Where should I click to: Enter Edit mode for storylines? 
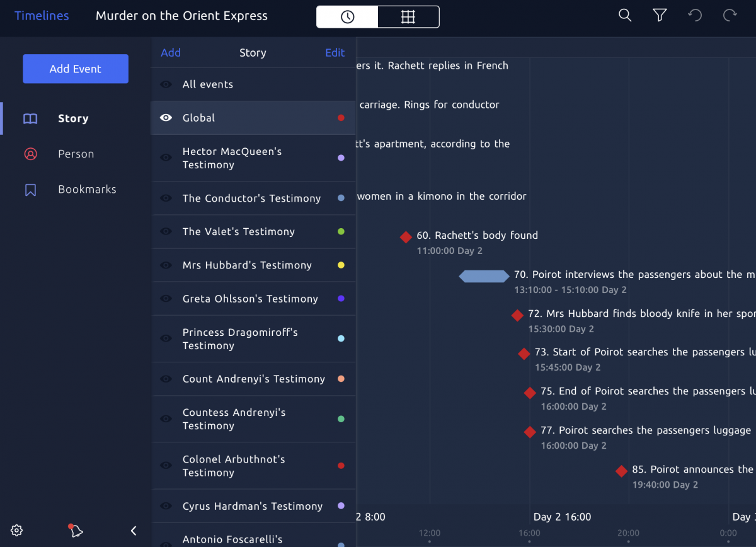pos(335,52)
